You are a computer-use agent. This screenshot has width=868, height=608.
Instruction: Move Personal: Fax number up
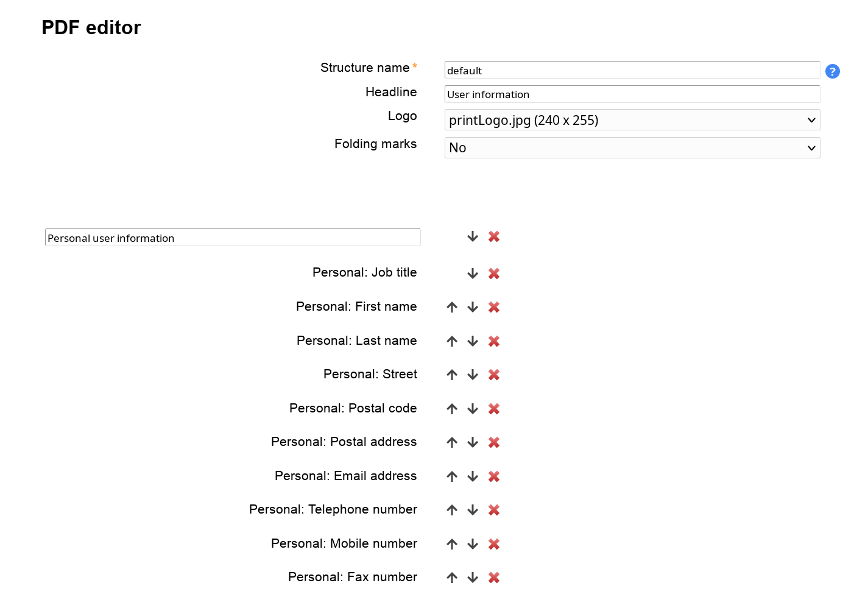point(452,578)
